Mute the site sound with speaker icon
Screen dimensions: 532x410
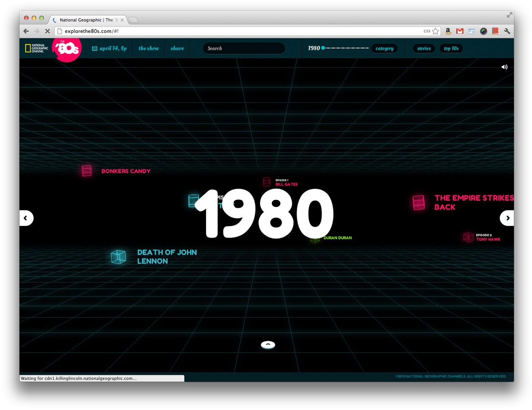504,67
